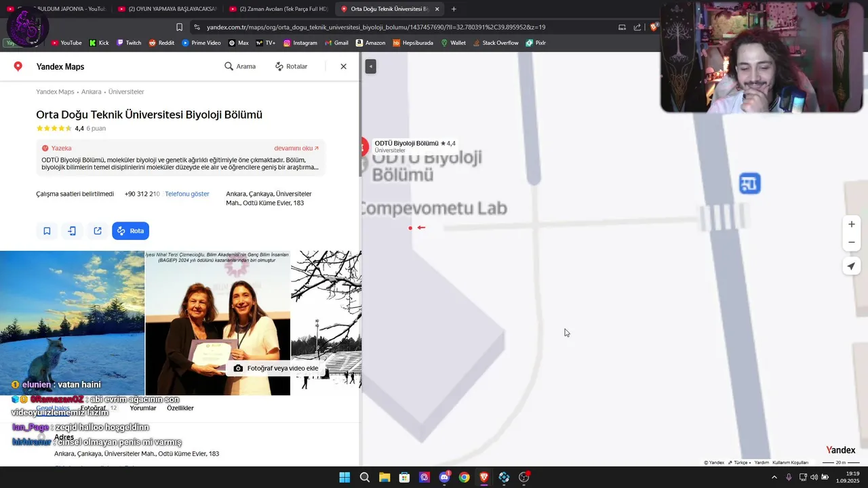Open Kick bookmark
The image size is (868, 488).
(99, 43)
